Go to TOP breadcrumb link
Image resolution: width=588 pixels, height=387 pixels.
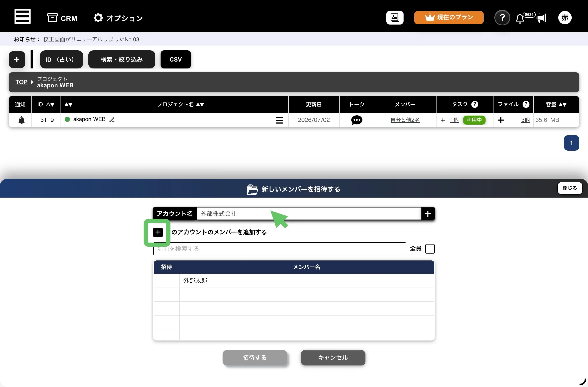(x=22, y=82)
